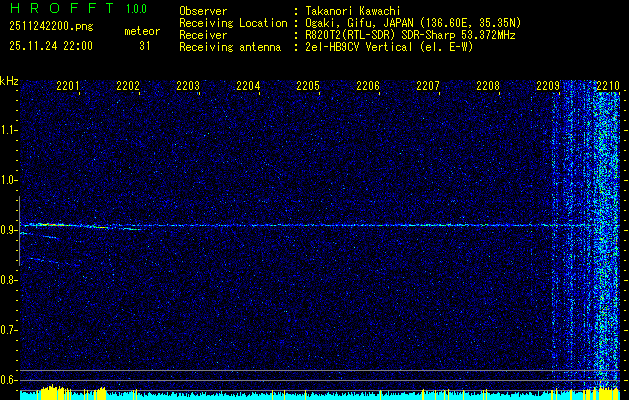Viewport: 629px width, 400px height.
Task: Click the timestamp 25.11.24 22:00
Action: pos(51,46)
